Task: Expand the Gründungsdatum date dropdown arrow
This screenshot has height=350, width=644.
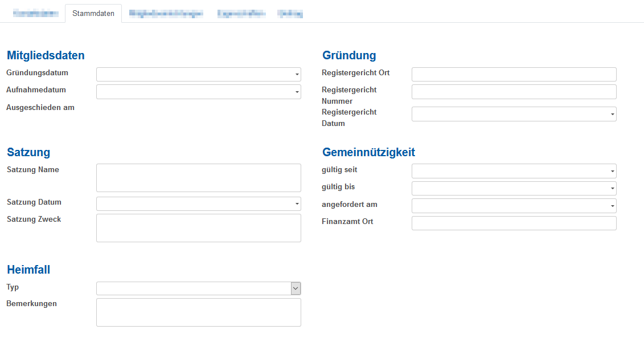Action: point(297,75)
